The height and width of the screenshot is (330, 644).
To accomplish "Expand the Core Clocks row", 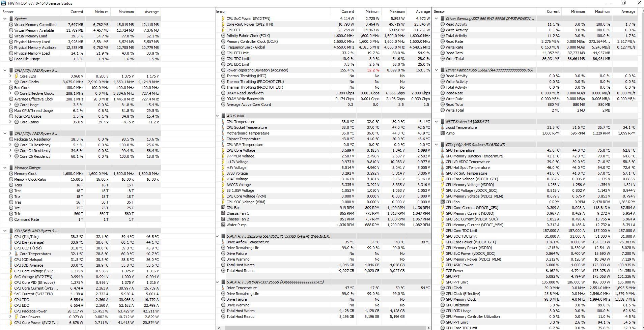I will (10, 82).
